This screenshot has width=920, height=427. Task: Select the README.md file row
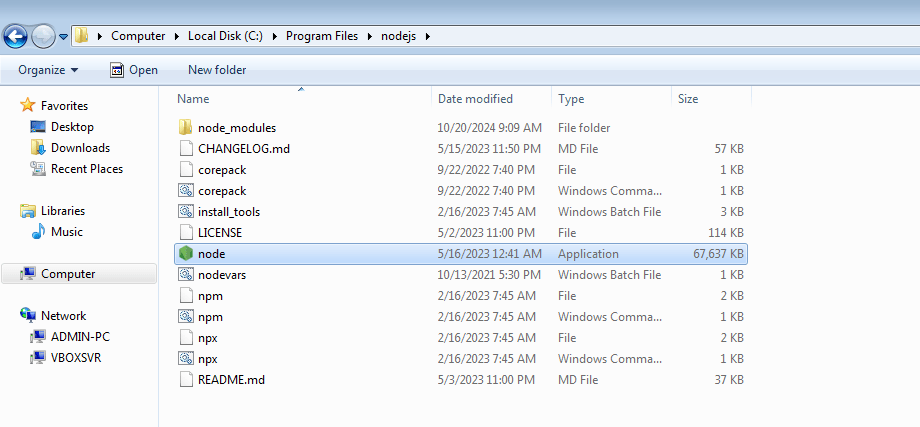coord(231,380)
